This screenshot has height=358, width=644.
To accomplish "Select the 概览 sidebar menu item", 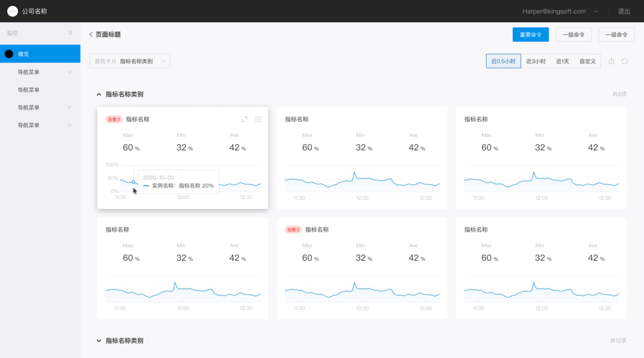I will point(41,54).
